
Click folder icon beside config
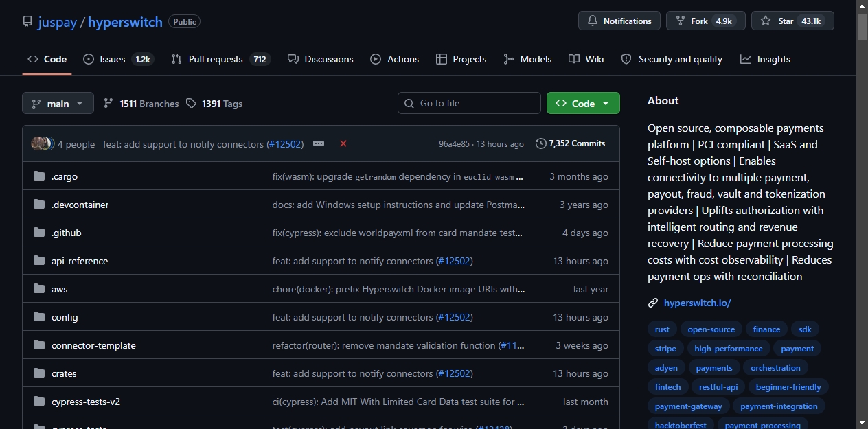point(39,317)
